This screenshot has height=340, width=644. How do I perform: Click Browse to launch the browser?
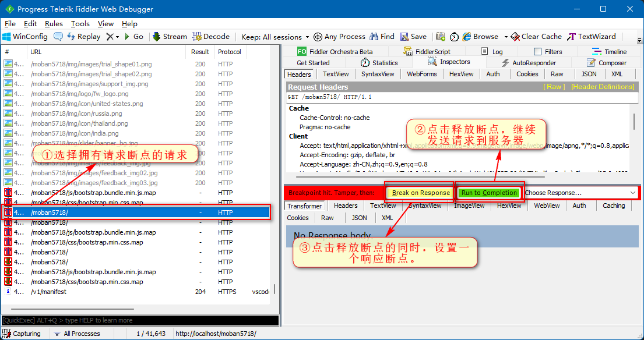(480, 37)
